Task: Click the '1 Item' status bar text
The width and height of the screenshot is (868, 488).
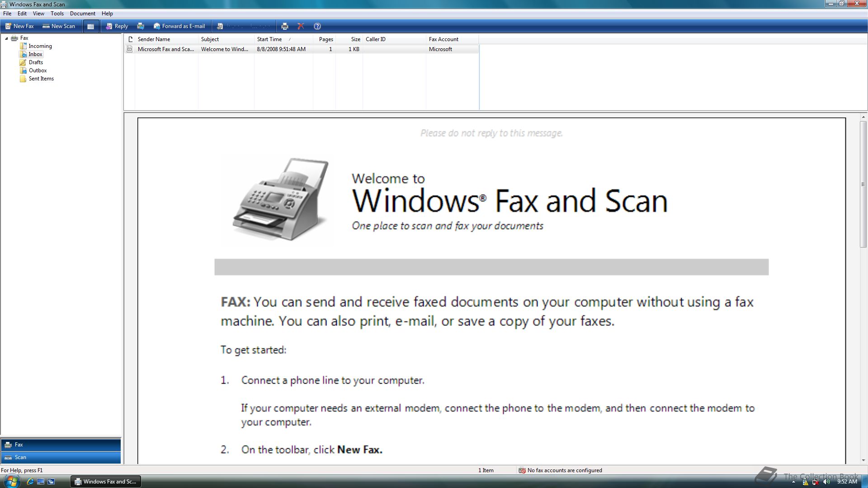Action: coord(486,470)
